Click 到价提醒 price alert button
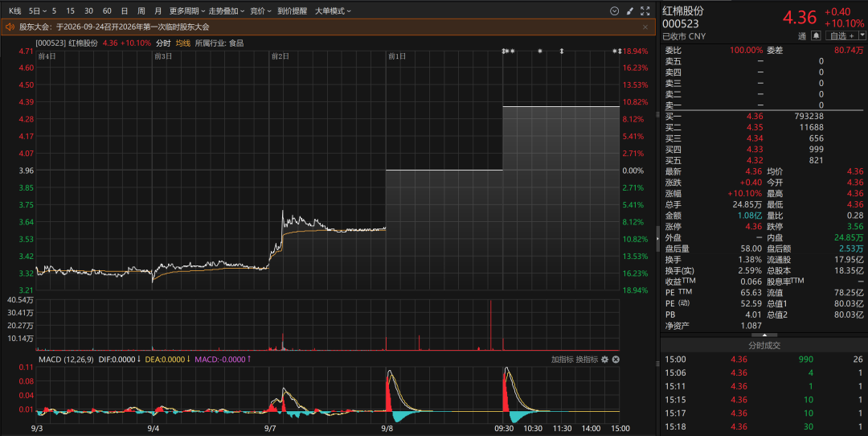 coord(293,11)
